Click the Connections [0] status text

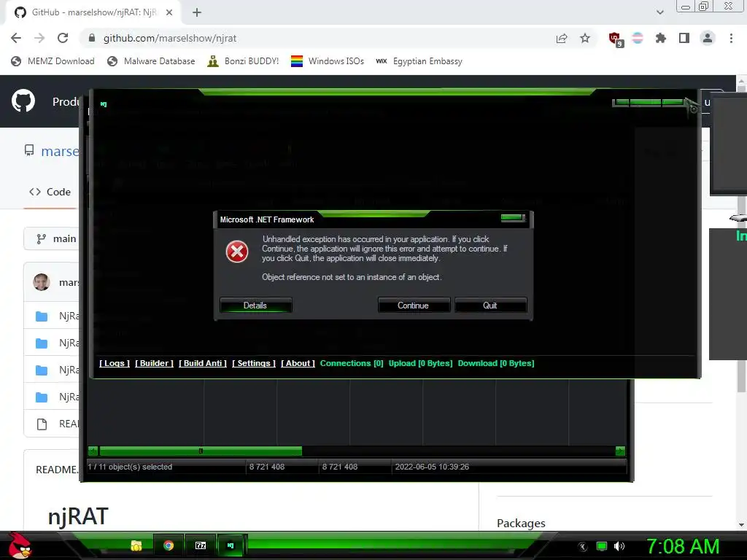[352, 363]
